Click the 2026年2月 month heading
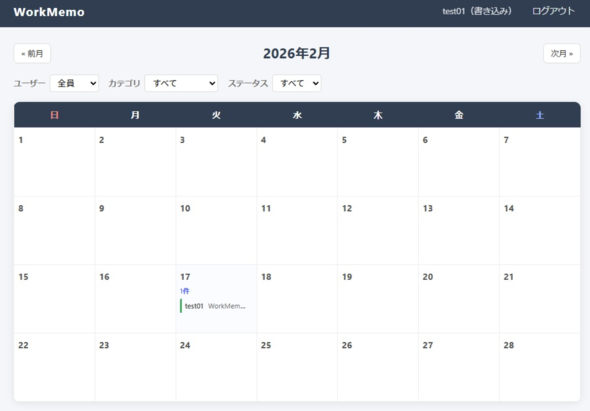 (x=297, y=53)
